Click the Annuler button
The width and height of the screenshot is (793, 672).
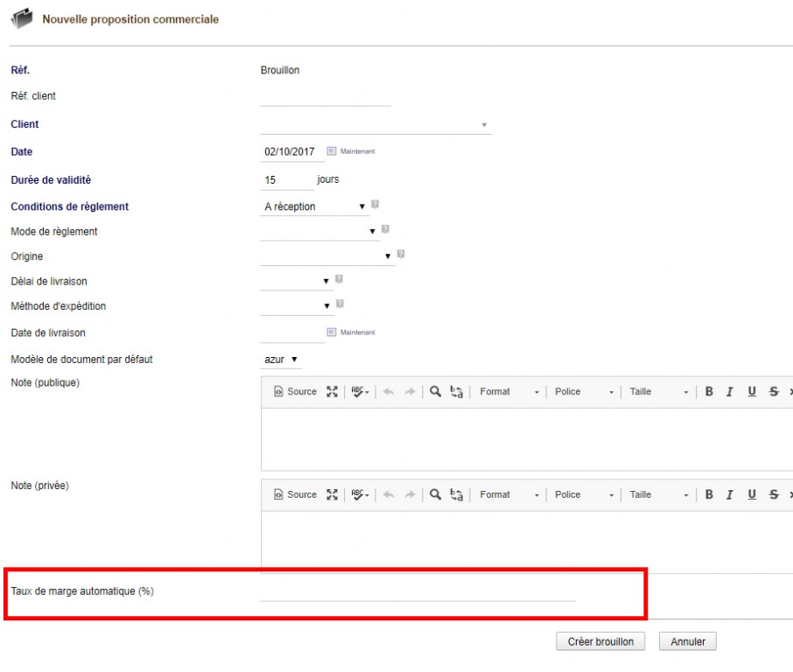pyautogui.click(x=688, y=642)
